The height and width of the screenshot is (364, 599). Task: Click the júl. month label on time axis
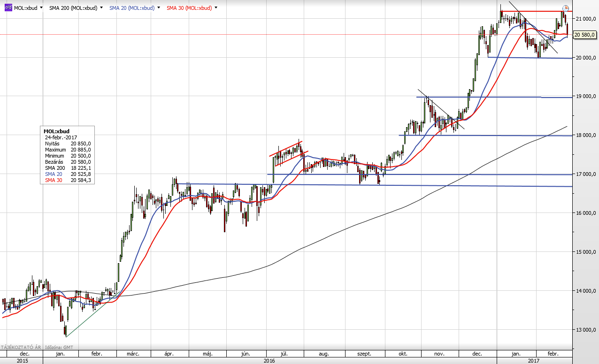coord(285,354)
